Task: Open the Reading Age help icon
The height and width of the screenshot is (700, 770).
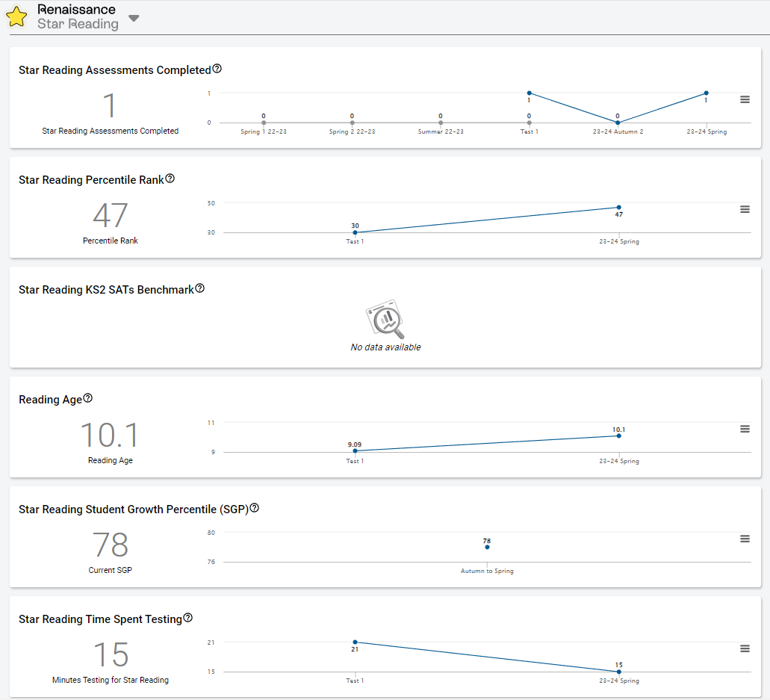Action: (88, 398)
